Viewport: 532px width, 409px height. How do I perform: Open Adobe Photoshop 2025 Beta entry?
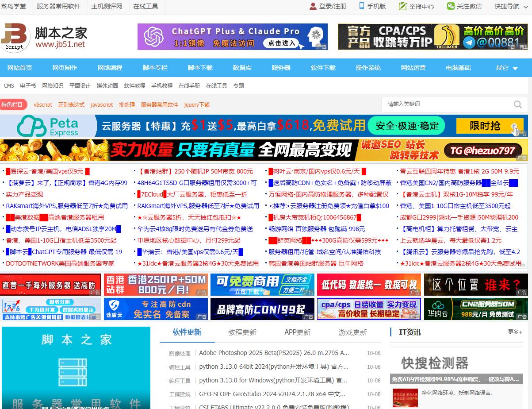pyautogui.click(x=274, y=353)
